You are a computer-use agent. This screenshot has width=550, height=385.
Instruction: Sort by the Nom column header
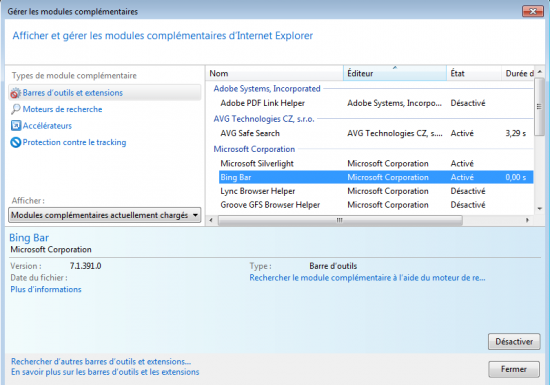click(274, 73)
